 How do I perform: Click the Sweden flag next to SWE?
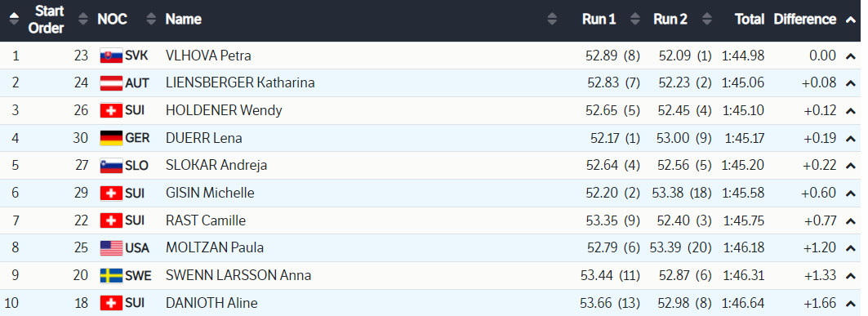click(111, 276)
